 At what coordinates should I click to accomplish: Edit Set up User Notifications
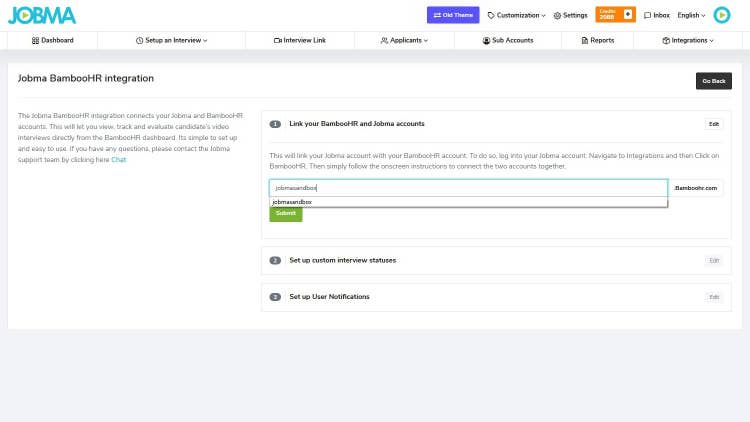(714, 297)
